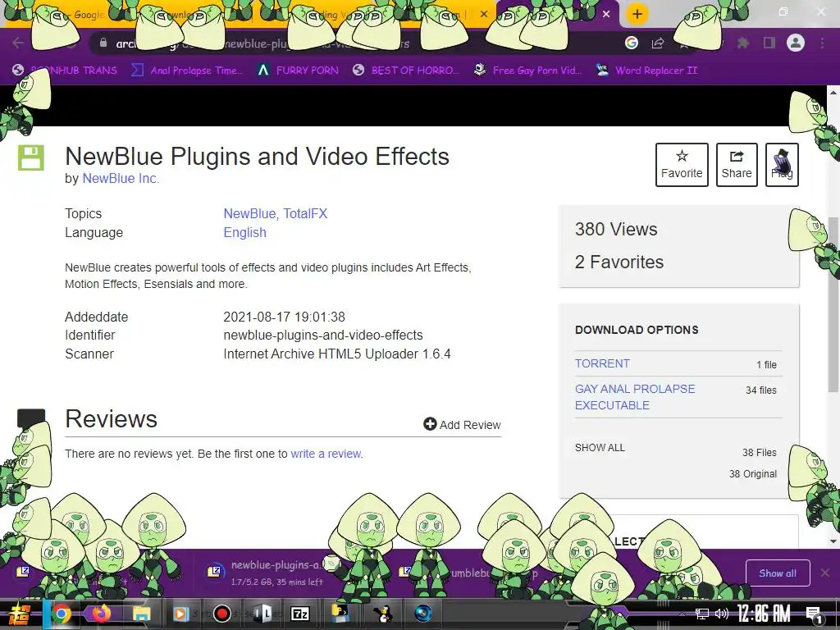The image size is (840, 630).
Task: Open the NewBlue Inc. author link
Action: point(121,178)
